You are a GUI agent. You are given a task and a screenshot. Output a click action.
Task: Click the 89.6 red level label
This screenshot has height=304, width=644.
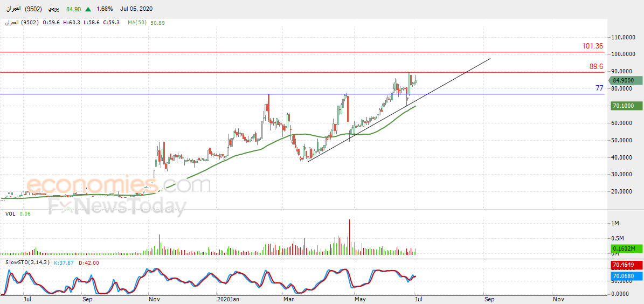click(x=597, y=66)
